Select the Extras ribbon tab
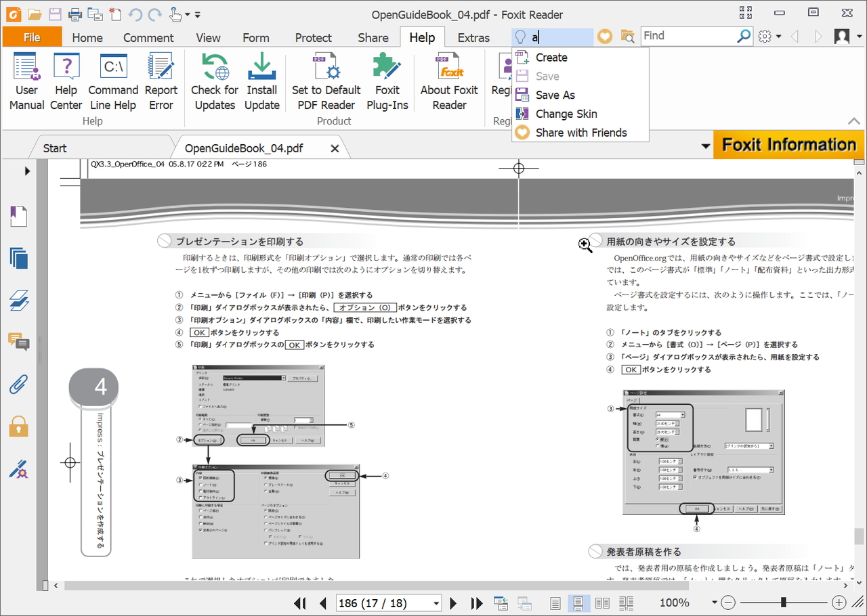 pyautogui.click(x=473, y=38)
